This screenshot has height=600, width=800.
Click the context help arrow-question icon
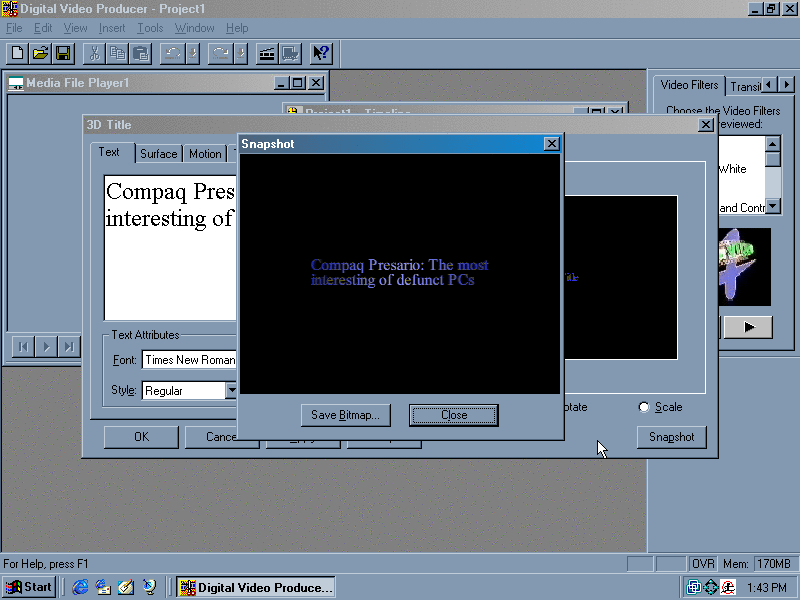coord(321,53)
